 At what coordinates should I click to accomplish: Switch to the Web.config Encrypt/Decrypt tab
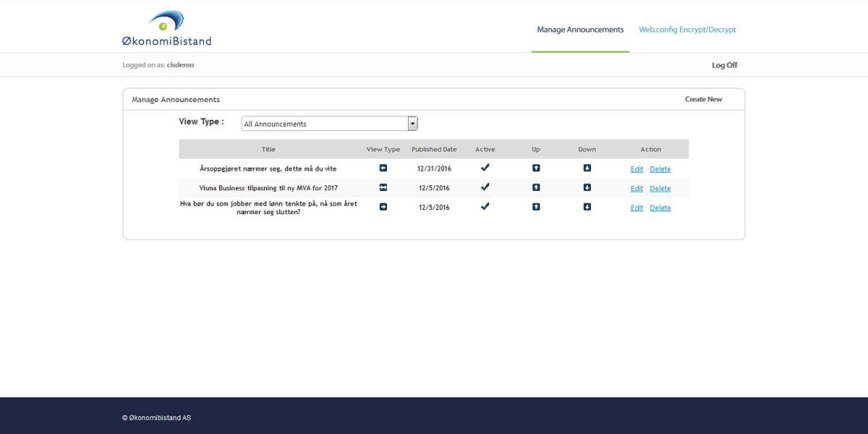tap(686, 29)
